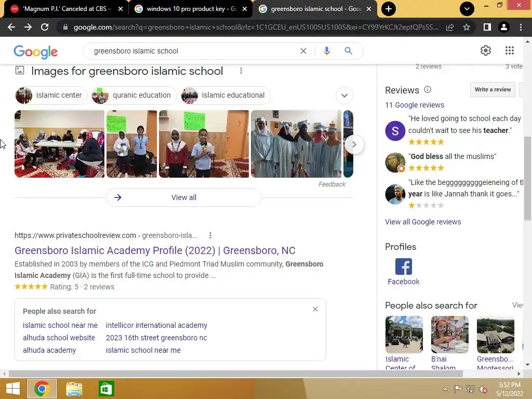Screen dimensions: 532x399
Task: Switch to Chrome in the taskbar
Action: click(x=42, y=389)
